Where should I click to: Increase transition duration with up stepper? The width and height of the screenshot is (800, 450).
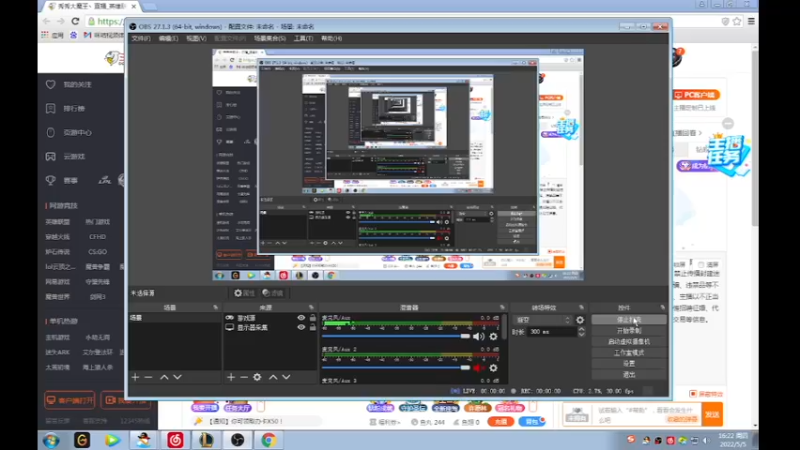[x=581, y=329]
